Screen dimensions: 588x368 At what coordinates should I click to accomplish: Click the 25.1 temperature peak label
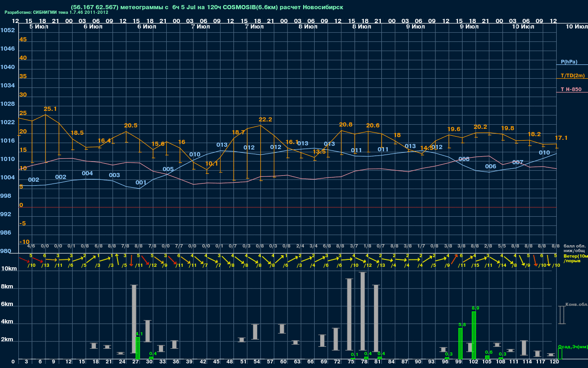pos(50,109)
